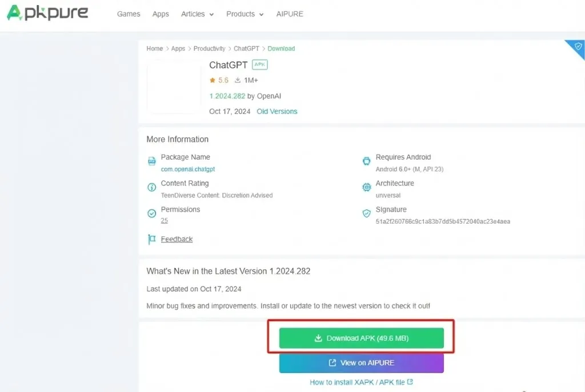
Task: Click the Download APK (49.6 MB) button
Action: coord(361,337)
